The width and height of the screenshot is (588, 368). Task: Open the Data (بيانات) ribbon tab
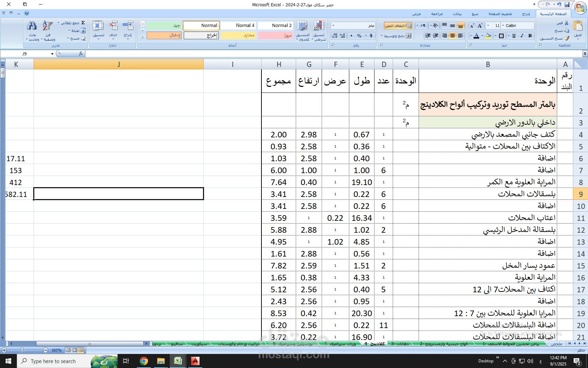point(457,14)
